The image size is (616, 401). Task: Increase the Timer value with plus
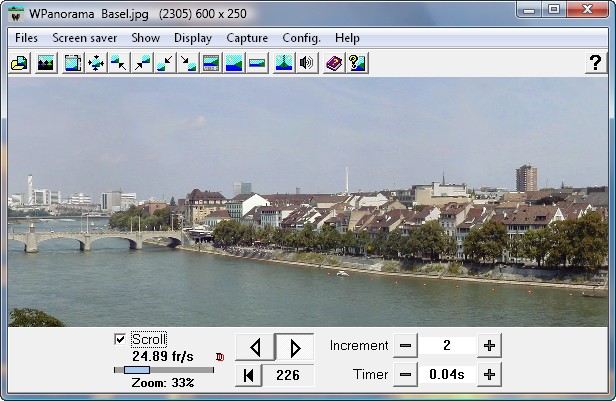(x=489, y=375)
